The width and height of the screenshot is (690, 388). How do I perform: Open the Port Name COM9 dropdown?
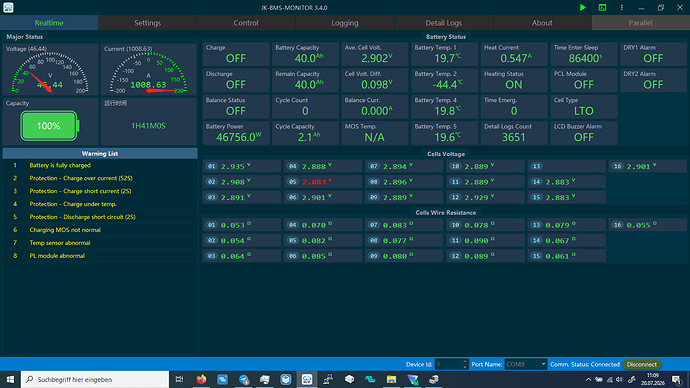point(525,364)
